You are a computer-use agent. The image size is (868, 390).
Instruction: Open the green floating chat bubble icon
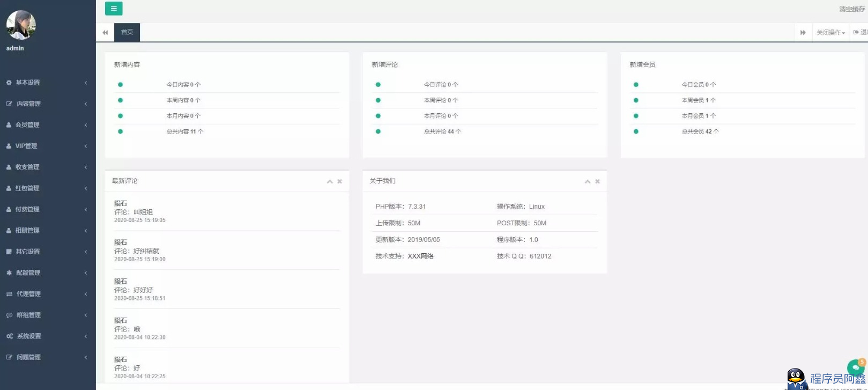(x=856, y=368)
